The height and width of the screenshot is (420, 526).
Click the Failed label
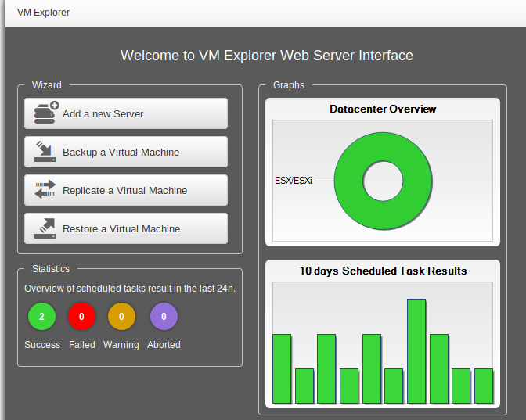(x=82, y=345)
